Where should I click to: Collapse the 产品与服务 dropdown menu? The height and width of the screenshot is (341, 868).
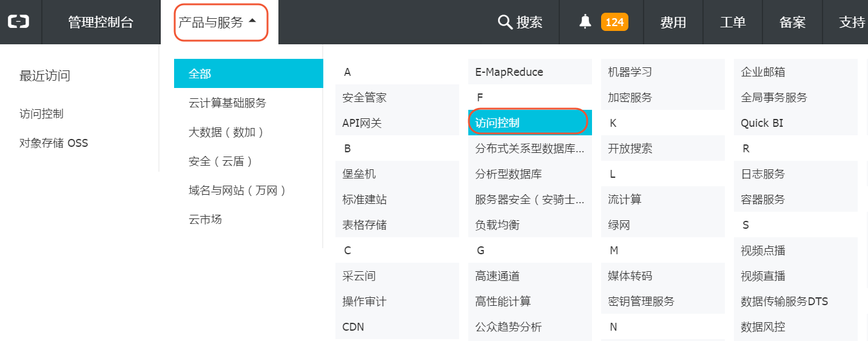tap(221, 22)
